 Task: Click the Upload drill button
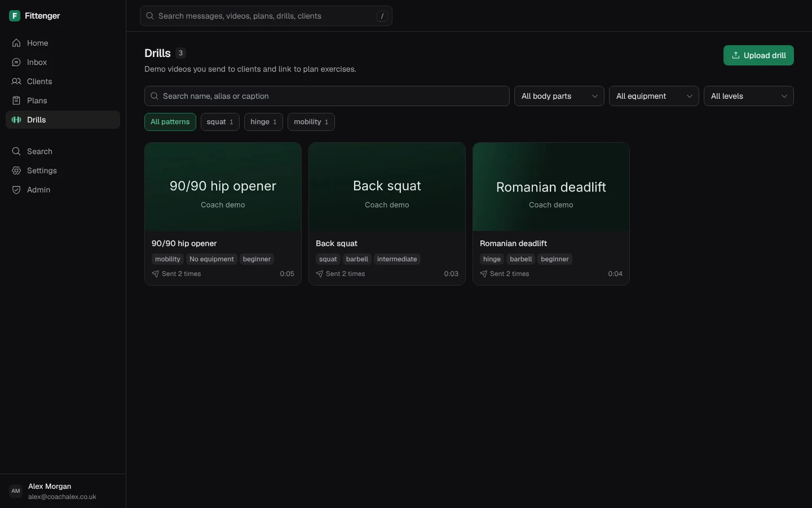point(758,55)
